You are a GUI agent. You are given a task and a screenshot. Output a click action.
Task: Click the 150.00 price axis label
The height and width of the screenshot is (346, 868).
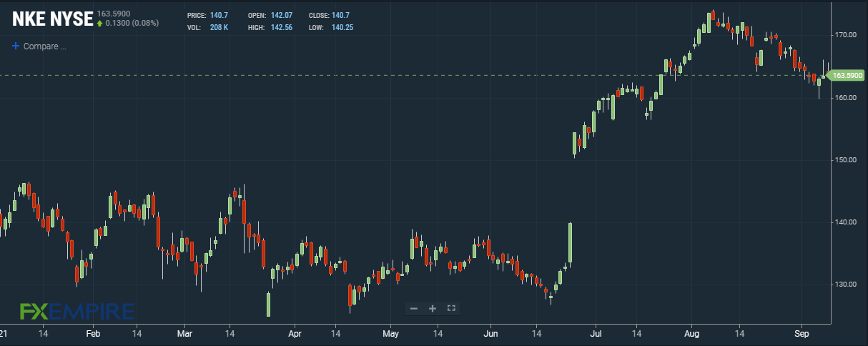pyautogui.click(x=847, y=159)
